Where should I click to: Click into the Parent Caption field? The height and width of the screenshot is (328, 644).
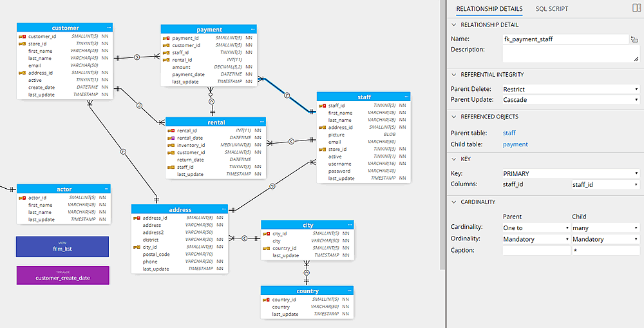(536, 250)
